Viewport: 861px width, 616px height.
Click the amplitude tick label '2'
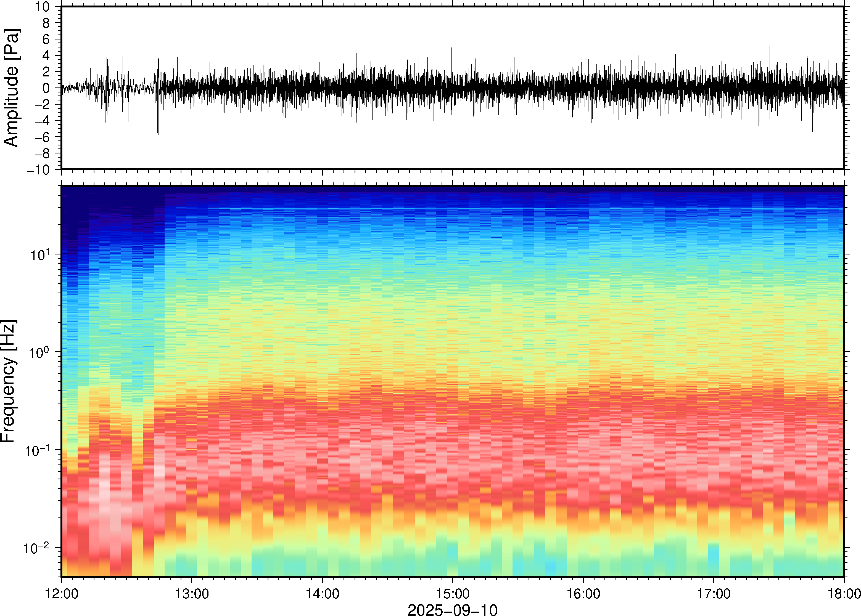click(x=46, y=72)
